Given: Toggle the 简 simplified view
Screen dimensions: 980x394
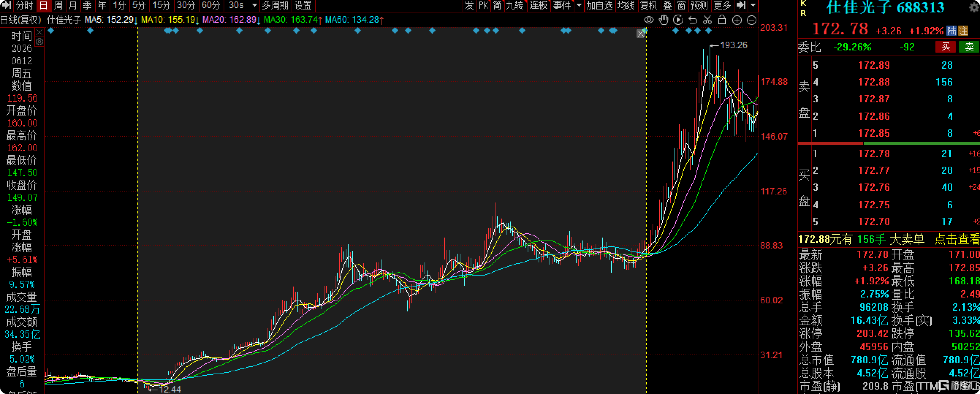Looking at the screenshot, I should coord(497,5).
